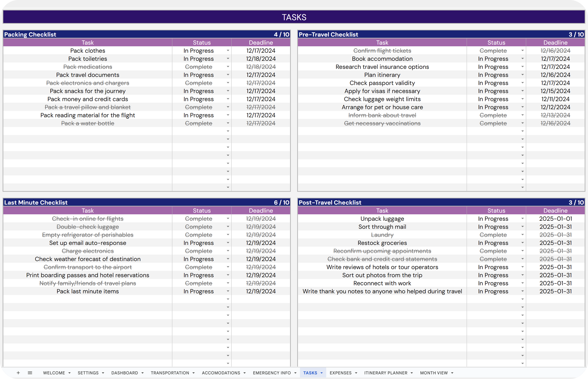Click the WELCOME tab dropdown arrow
The height and width of the screenshot is (379, 588).
(70, 373)
